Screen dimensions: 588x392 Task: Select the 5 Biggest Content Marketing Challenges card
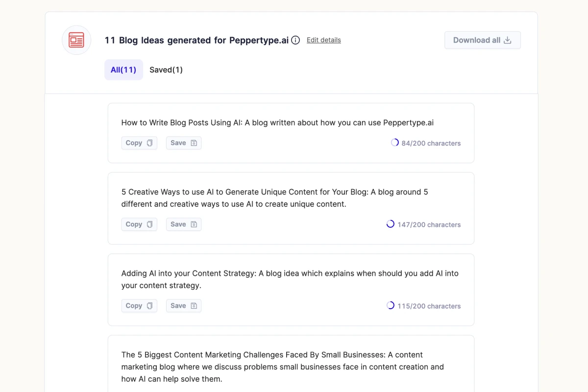point(291,364)
